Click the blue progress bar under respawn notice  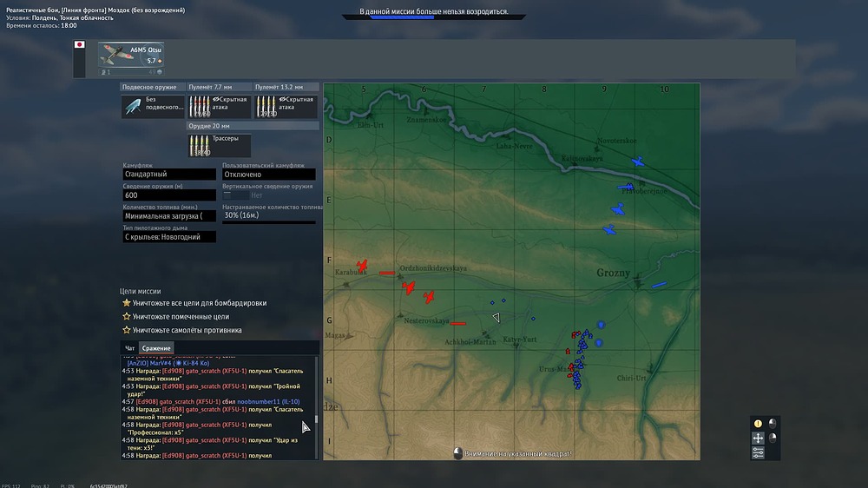click(x=402, y=17)
